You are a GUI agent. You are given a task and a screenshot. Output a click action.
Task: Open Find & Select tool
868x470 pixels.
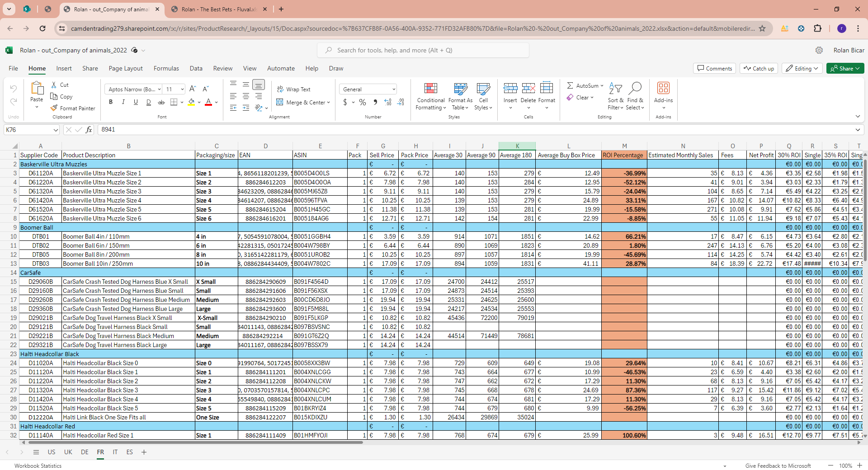pos(635,97)
